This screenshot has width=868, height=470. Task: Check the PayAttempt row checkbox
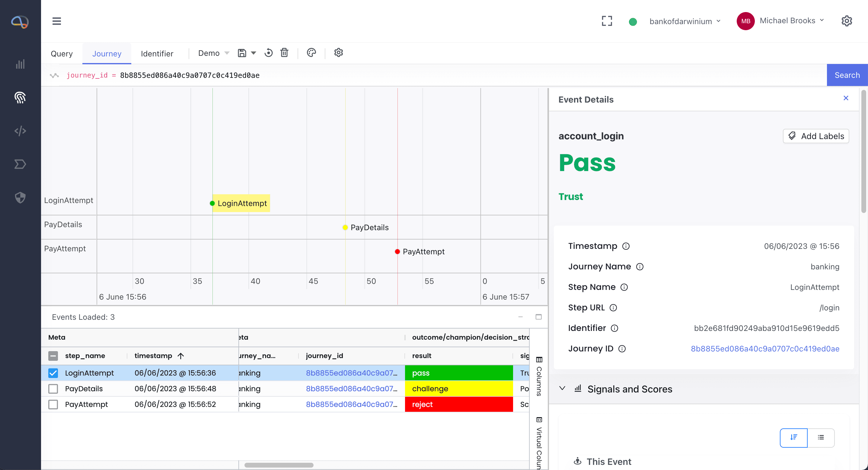click(x=53, y=404)
